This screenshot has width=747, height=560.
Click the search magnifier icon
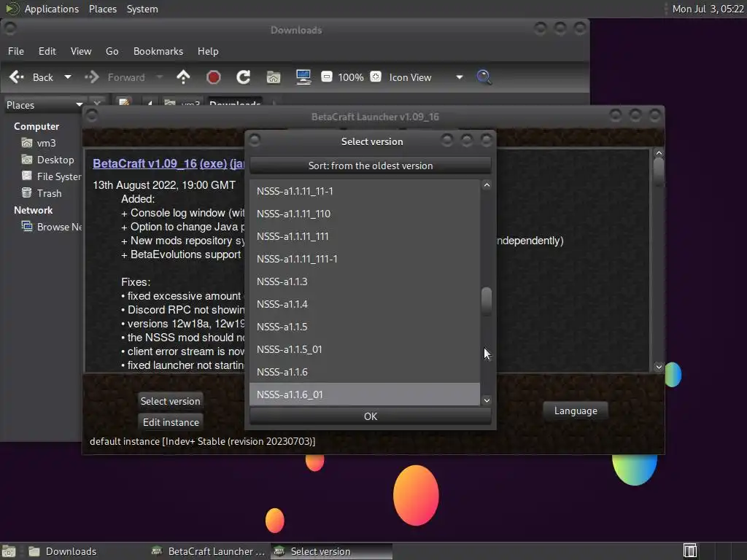click(x=484, y=77)
